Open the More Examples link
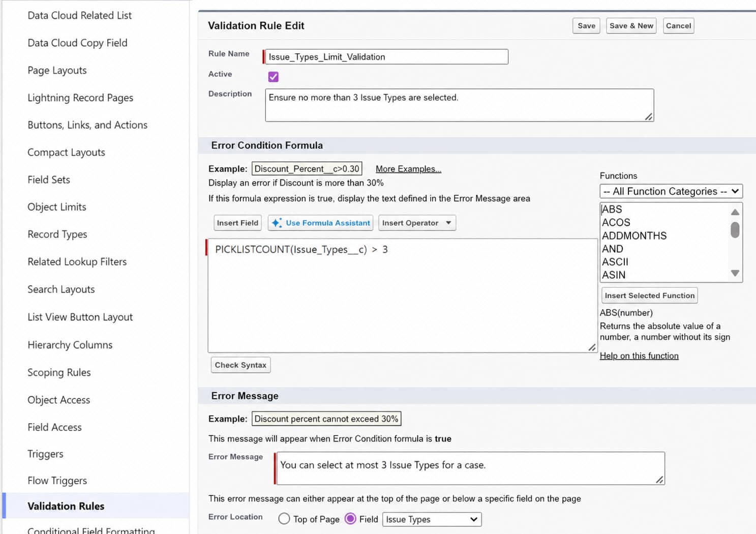The width and height of the screenshot is (756, 534). (x=408, y=169)
